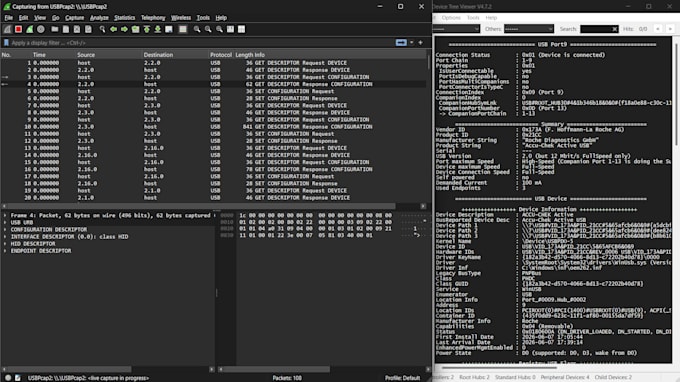The height and width of the screenshot is (382, 680).
Task: Open display filter bookmarks icon
Action: 6,43
